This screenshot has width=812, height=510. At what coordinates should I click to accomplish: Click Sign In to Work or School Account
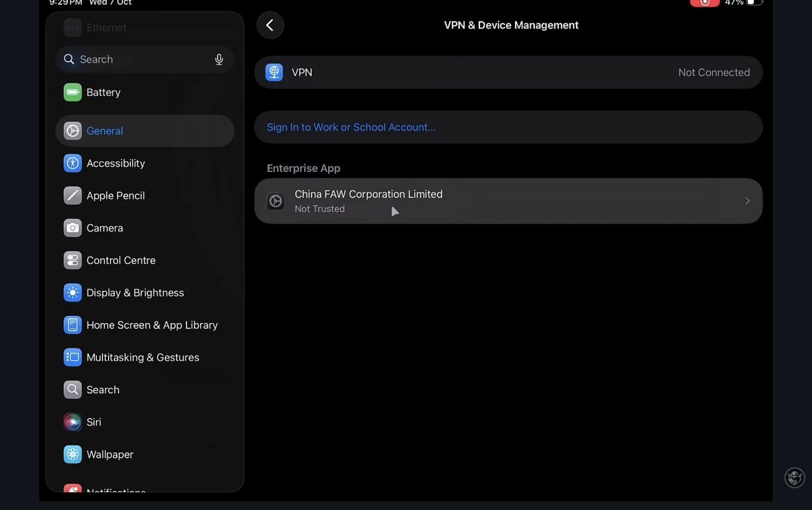tap(351, 127)
